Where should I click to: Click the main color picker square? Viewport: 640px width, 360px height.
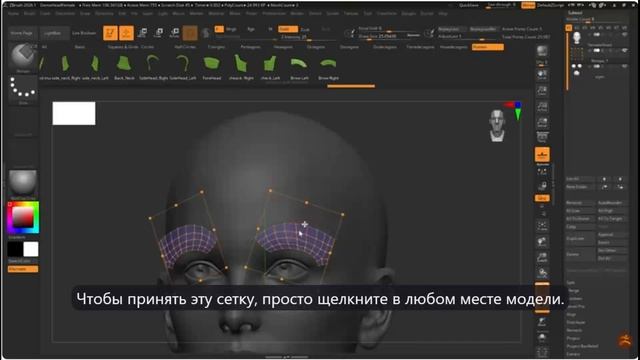coord(23,217)
